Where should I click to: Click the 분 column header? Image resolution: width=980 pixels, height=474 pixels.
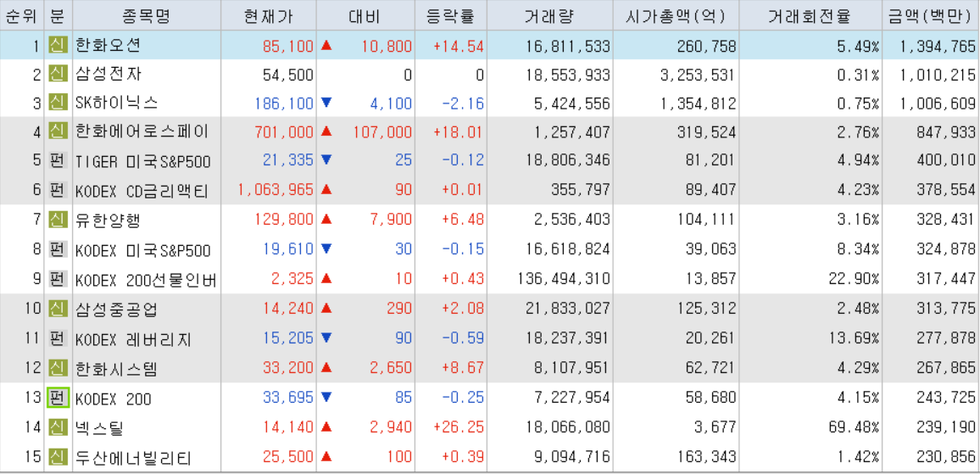(x=58, y=15)
